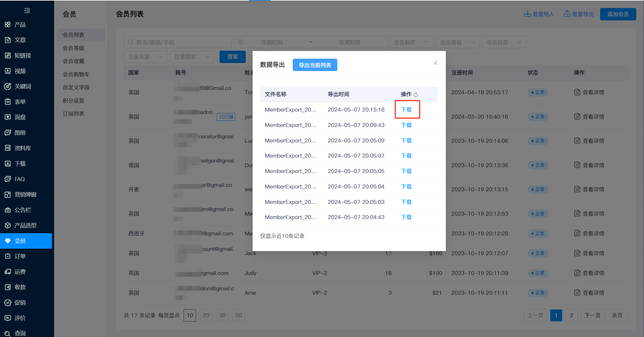The image size is (644, 337).
Task: Open the 会员状态 dropdown
Action: (504, 42)
